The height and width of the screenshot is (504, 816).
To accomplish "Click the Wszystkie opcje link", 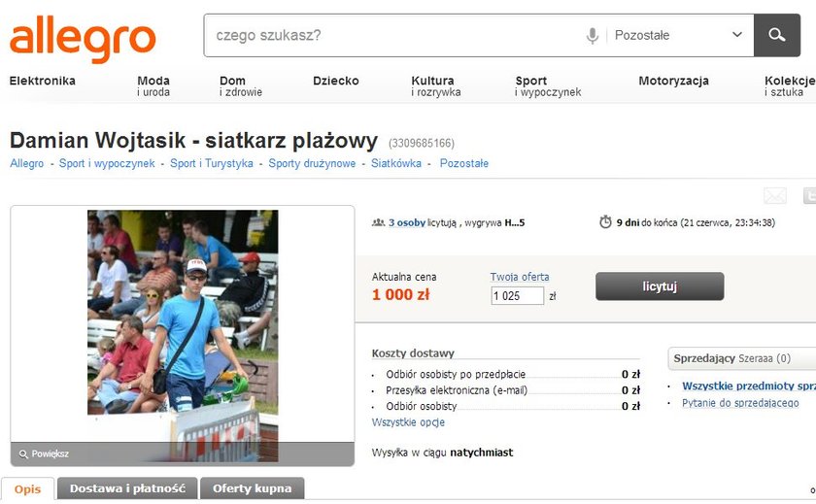I will pyautogui.click(x=408, y=422).
